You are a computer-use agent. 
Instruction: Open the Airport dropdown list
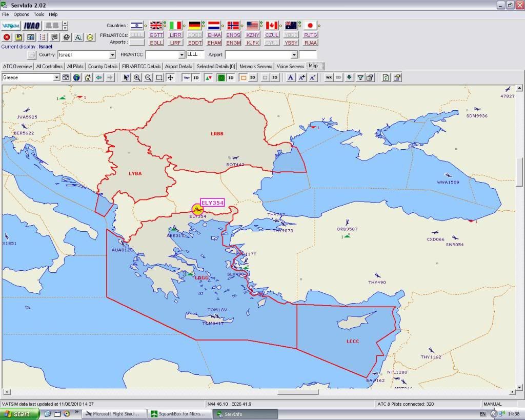pos(294,55)
